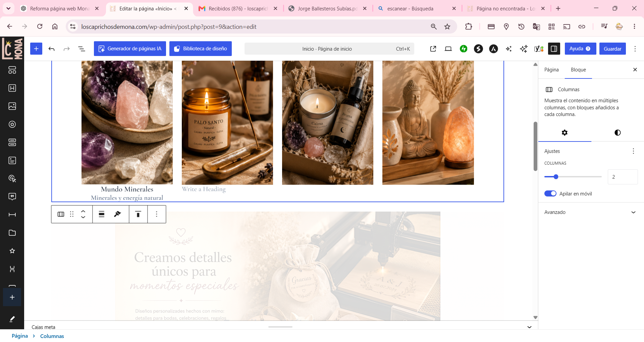The image size is (644, 342).
Task: Click the Write a Heading placeholder
Action: (204, 189)
